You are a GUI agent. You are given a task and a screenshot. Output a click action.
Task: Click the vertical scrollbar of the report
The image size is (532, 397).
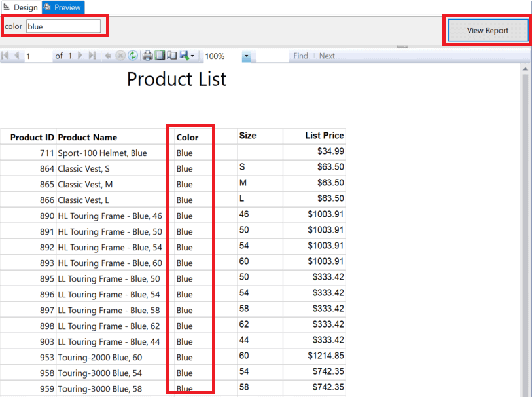pos(525,229)
